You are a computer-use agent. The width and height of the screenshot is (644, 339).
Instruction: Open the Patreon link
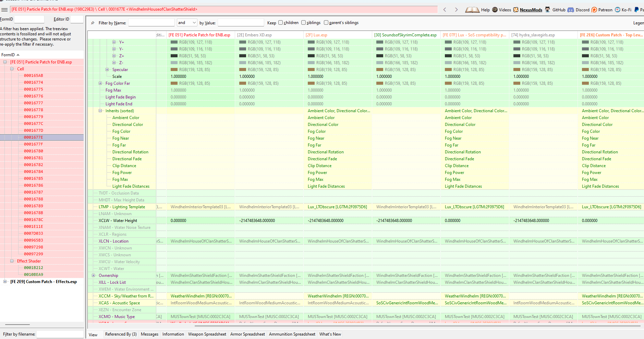pos(605,10)
